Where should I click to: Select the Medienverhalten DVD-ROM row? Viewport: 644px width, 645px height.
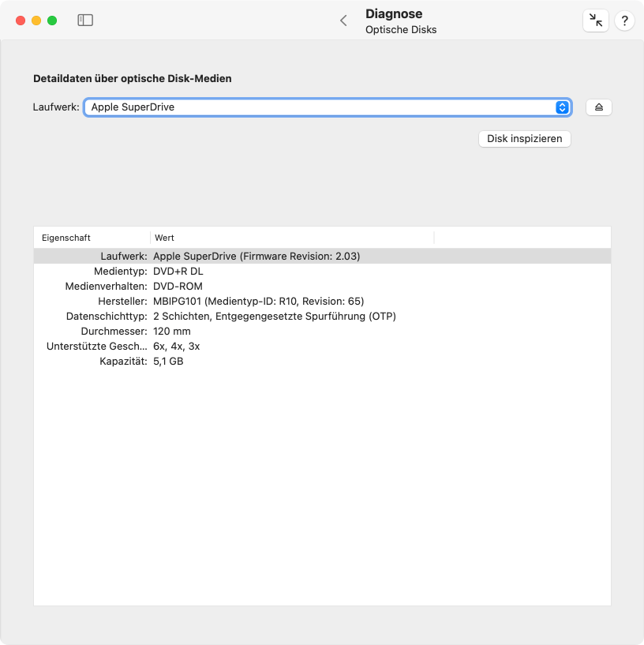(x=322, y=286)
